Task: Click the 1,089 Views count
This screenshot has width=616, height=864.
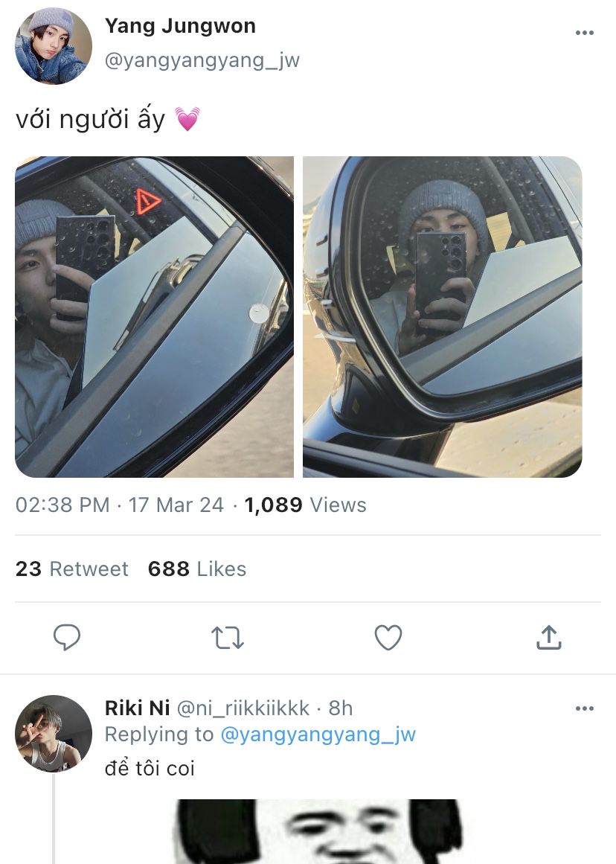Action: 305,505
